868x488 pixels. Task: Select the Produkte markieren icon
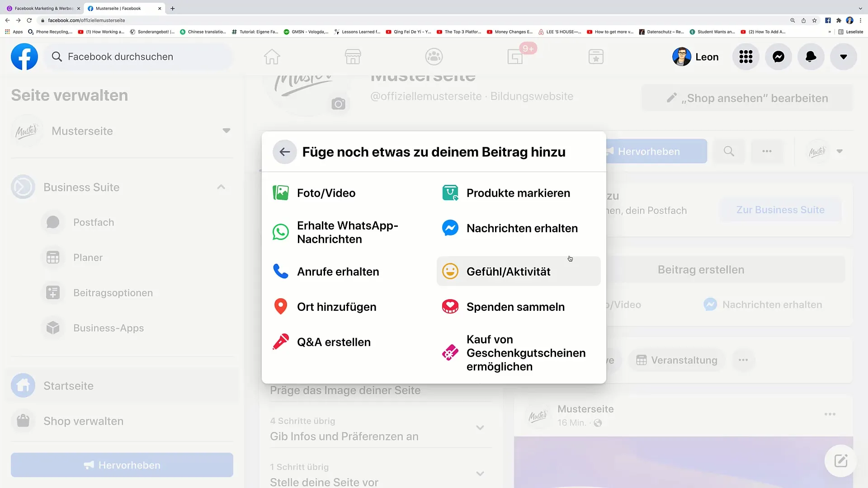point(450,192)
